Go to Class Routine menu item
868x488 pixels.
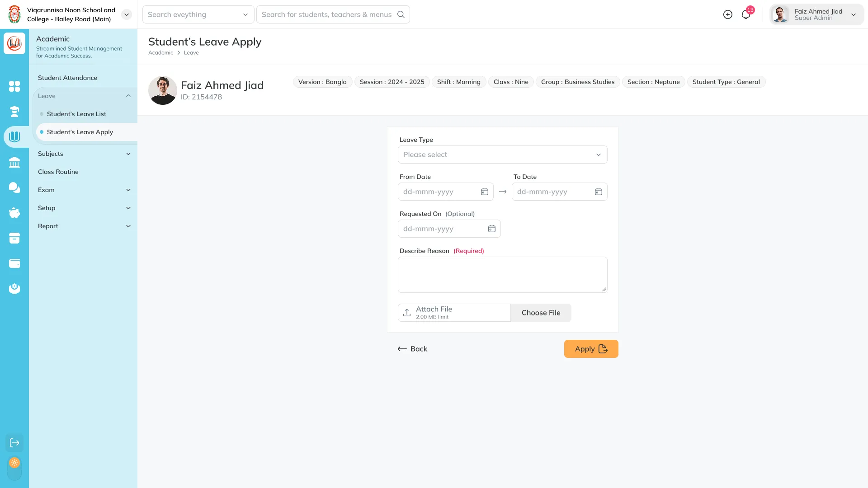(58, 172)
